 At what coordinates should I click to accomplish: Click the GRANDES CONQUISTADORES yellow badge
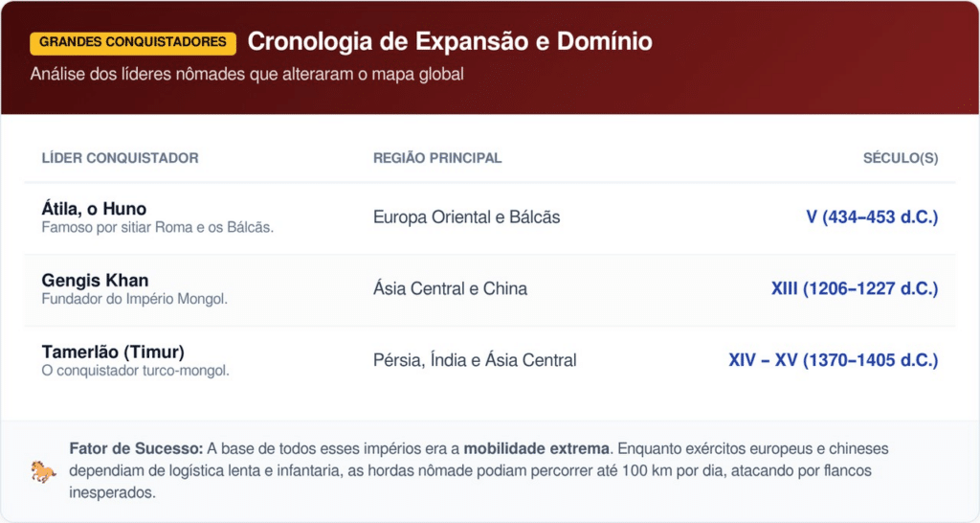pyautogui.click(x=133, y=42)
